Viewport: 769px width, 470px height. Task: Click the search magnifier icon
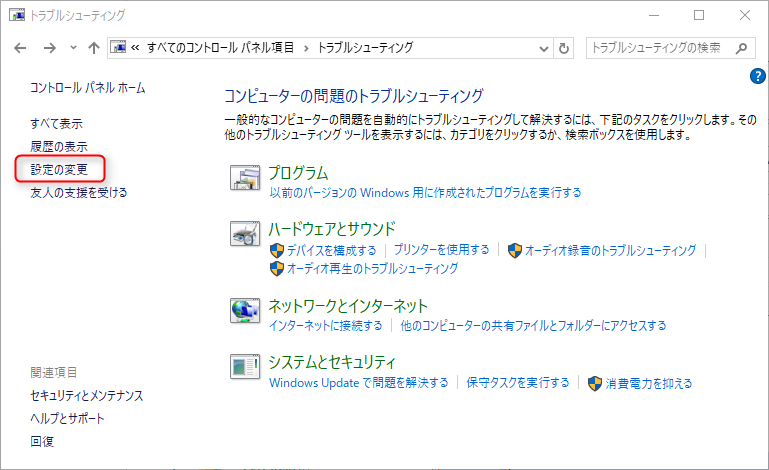pos(741,48)
